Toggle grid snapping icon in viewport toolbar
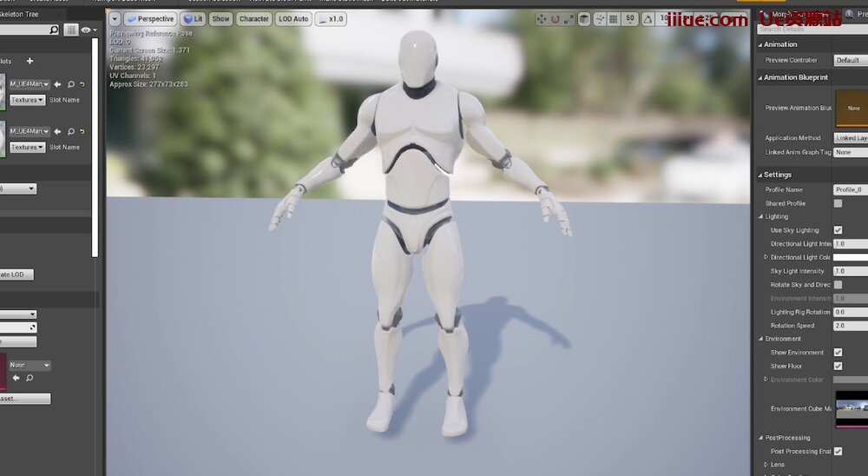Screen dimensions: 868x476 click(613, 18)
